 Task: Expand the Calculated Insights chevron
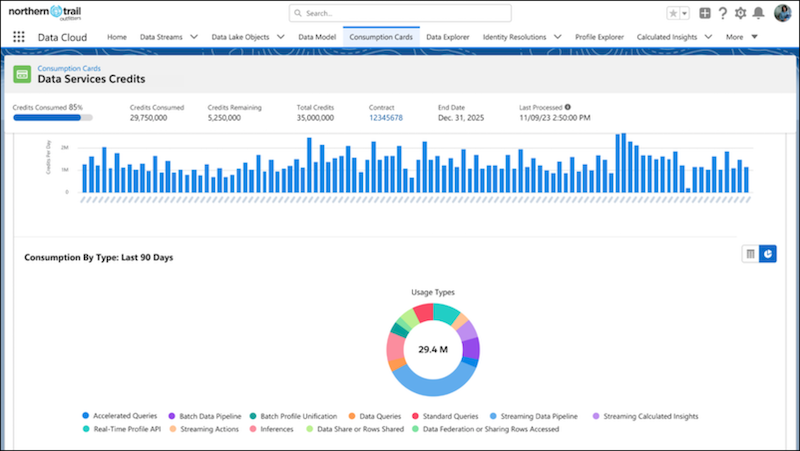click(x=708, y=37)
